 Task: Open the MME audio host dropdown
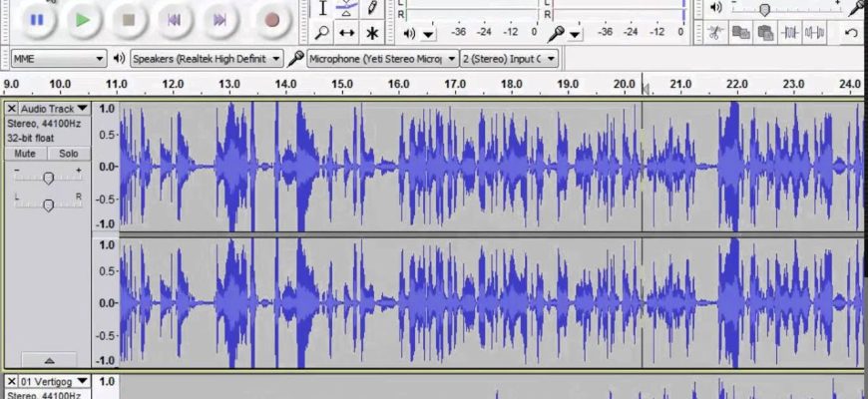tap(58, 59)
